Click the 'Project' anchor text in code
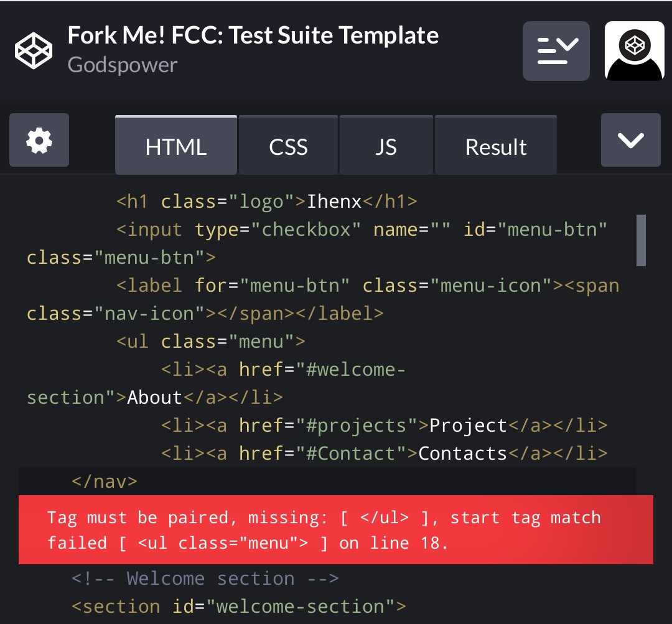This screenshot has height=624, width=672. [468, 426]
